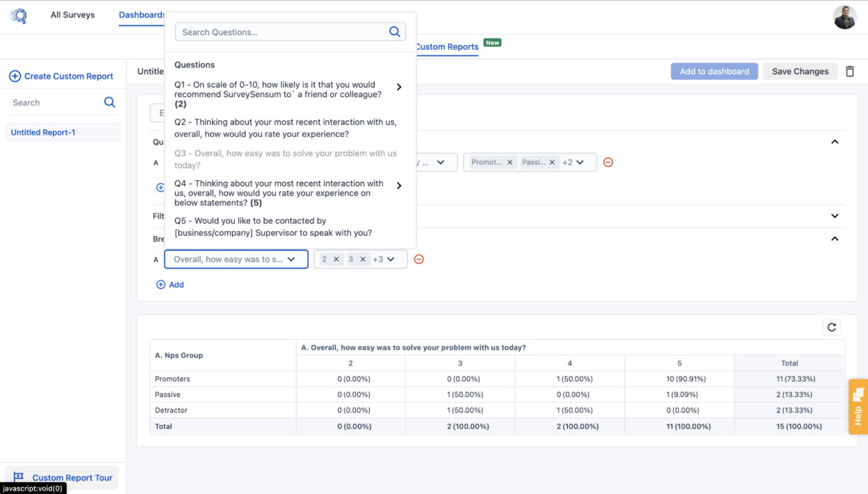Click the sidebar search magnifying glass icon

pos(110,102)
